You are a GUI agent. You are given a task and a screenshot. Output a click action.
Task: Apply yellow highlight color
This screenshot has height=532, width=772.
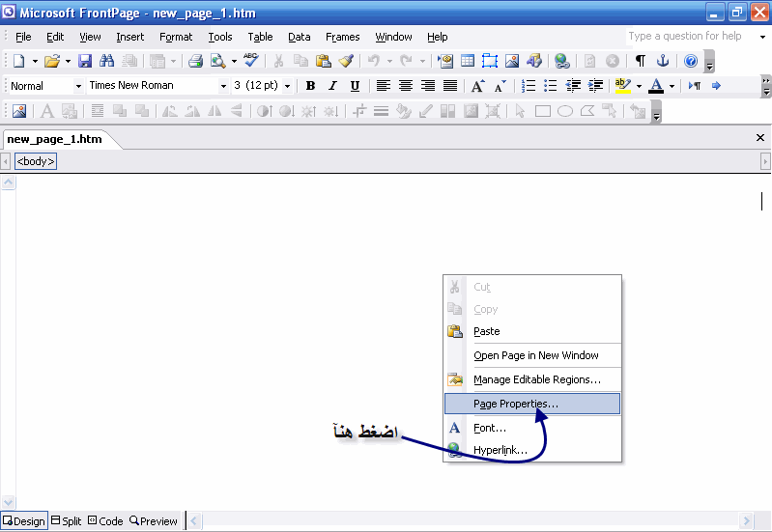pyautogui.click(x=623, y=86)
